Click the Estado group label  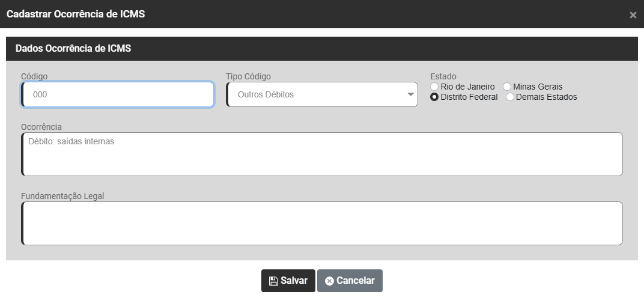click(x=443, y=76)
